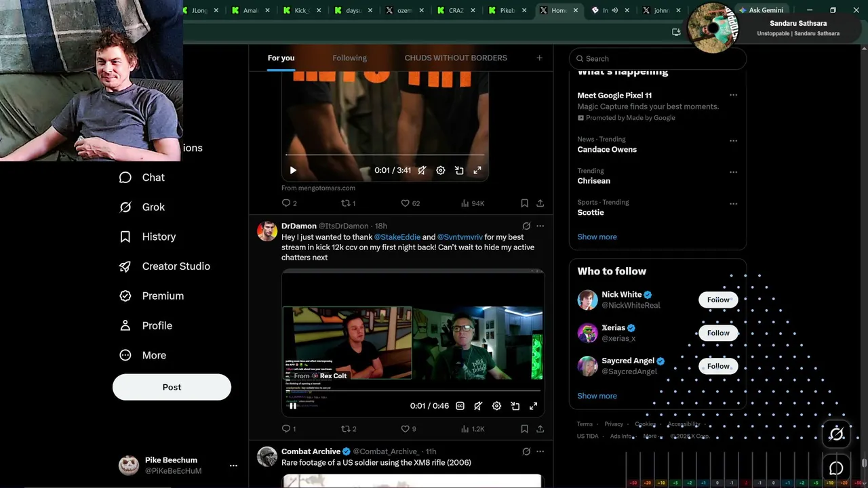Open DrDamon's profile picture

coord(267,231)
